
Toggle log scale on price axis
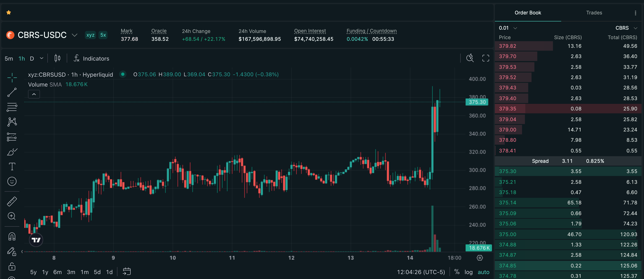(468, 272)
